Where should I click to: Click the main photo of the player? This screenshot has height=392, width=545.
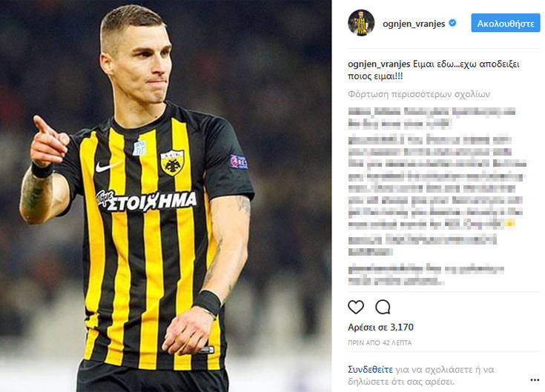click(165, 196)
